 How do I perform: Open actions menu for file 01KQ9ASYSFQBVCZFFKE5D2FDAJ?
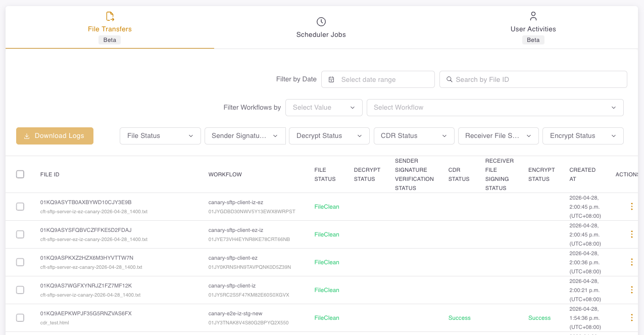(631, 234)
